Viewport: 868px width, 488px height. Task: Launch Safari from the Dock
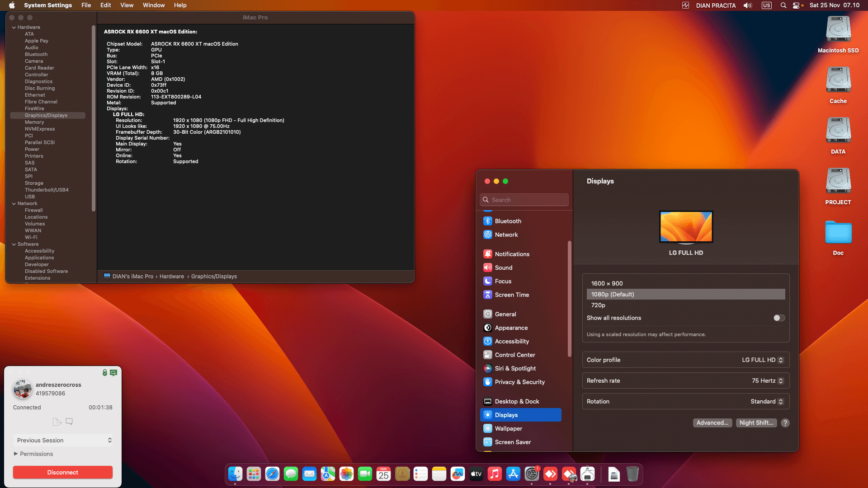pyautogui.click(x=272, y=474)
